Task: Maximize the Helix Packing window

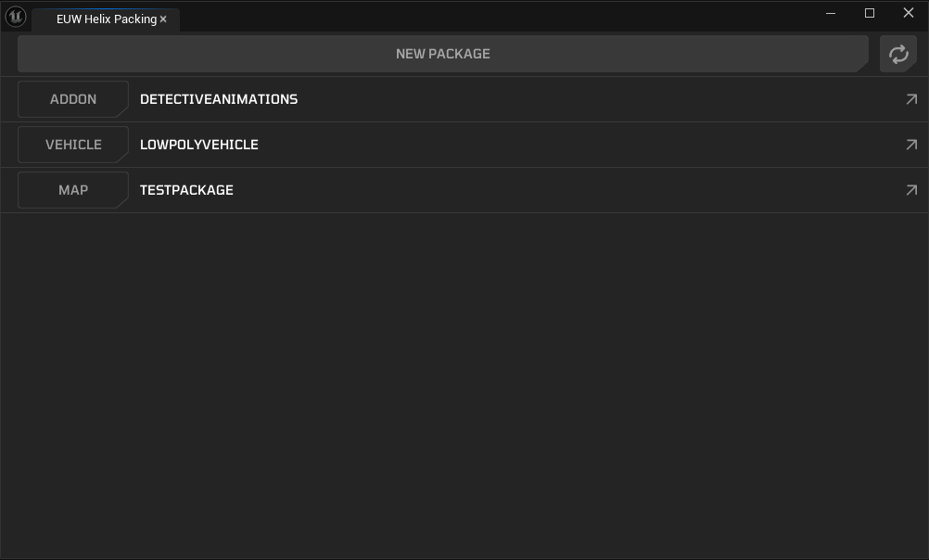Action: 870,13
